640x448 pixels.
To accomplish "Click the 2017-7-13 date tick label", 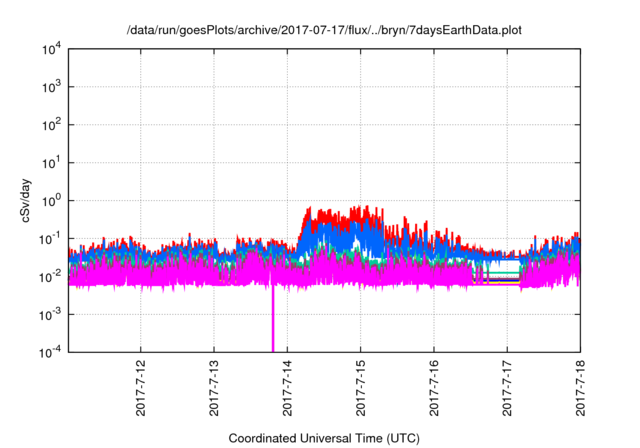I will (x=214, y=388).
